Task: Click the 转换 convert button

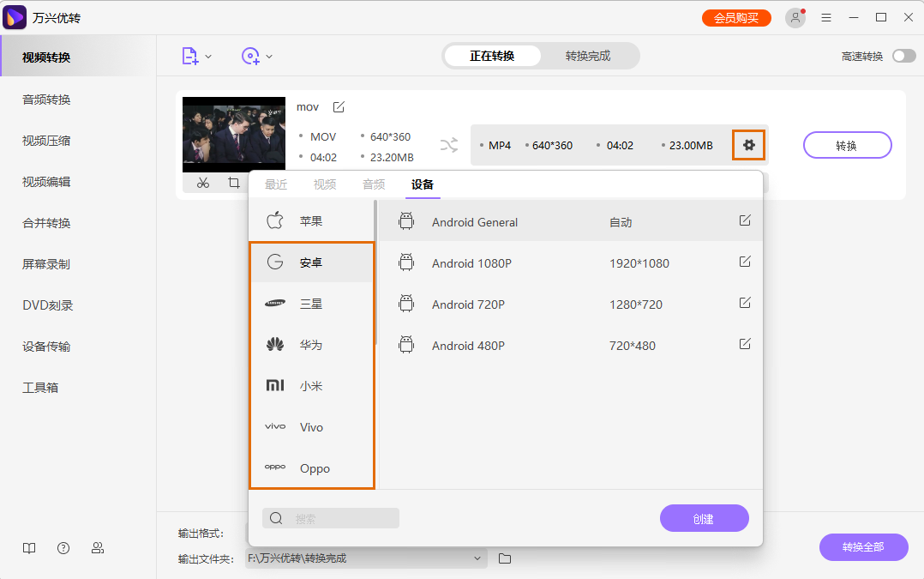Action: point(847,145)
